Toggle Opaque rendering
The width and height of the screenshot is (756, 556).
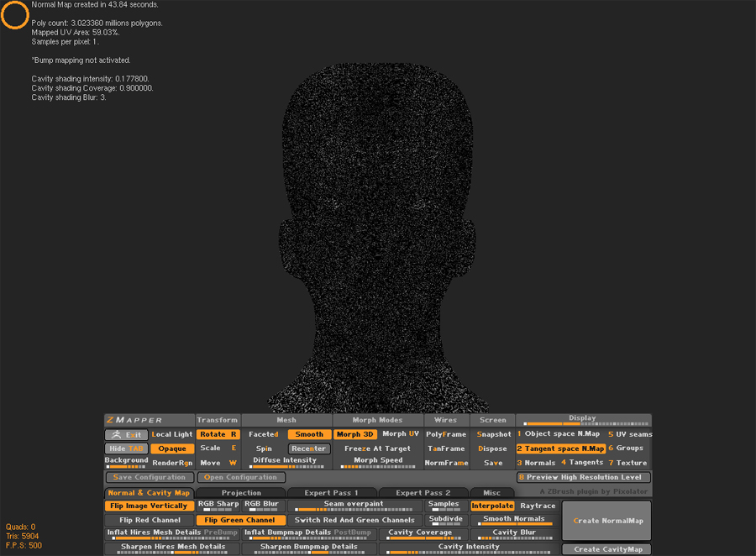click(x=173, y=448)
